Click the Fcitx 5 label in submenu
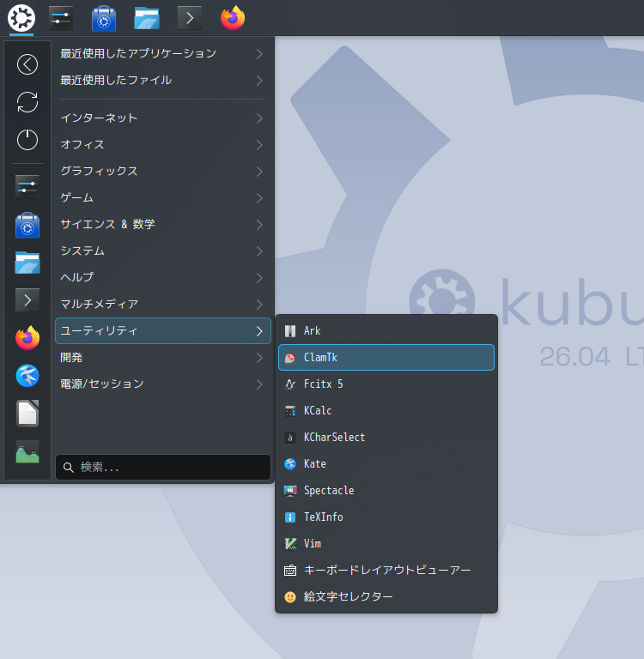The width and height of the screenshot is (644, 659). [x=323, y=384]
